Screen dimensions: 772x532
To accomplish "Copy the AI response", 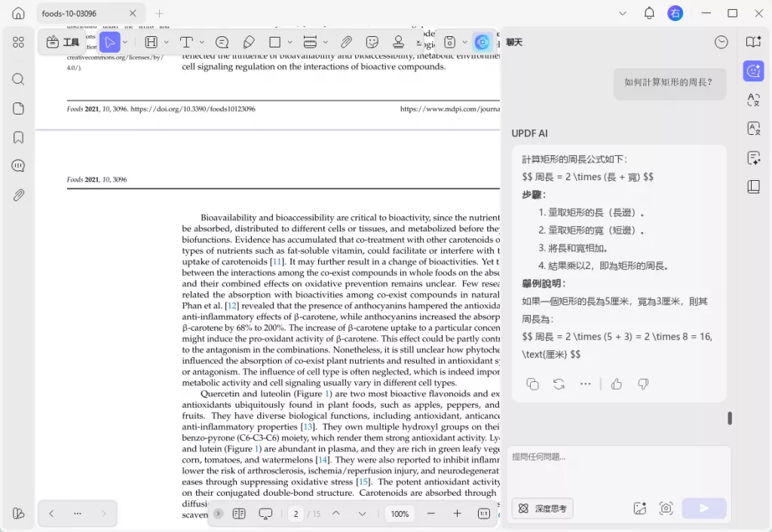I will (x=532, y=384).
